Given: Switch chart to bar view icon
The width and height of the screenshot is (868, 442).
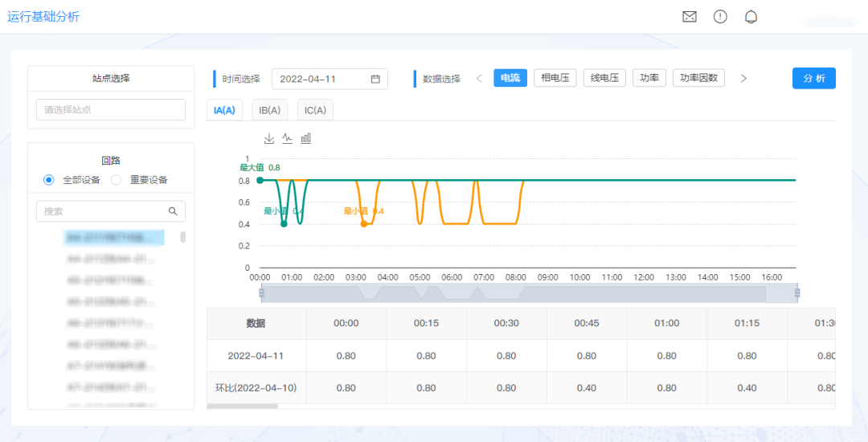Looking at the screenshot, I should tap(306, 138).
